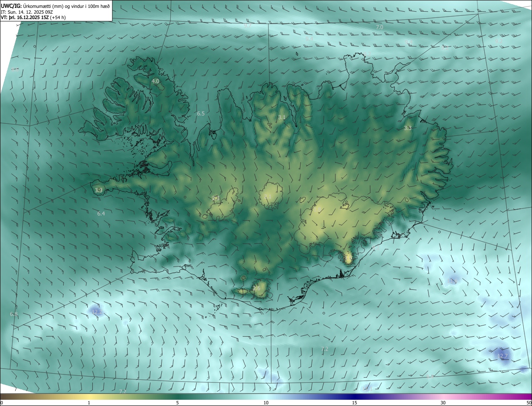Click the 15 tick label on the colour scale
This screenshot has height=406, width=532.
(x=355, y=403)
